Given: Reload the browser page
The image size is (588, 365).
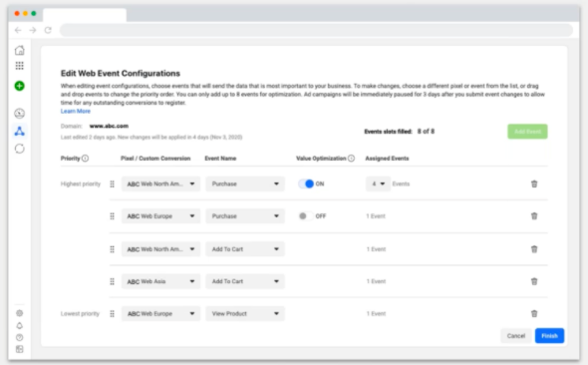Looking at the screenshot, I should (48, 30).
